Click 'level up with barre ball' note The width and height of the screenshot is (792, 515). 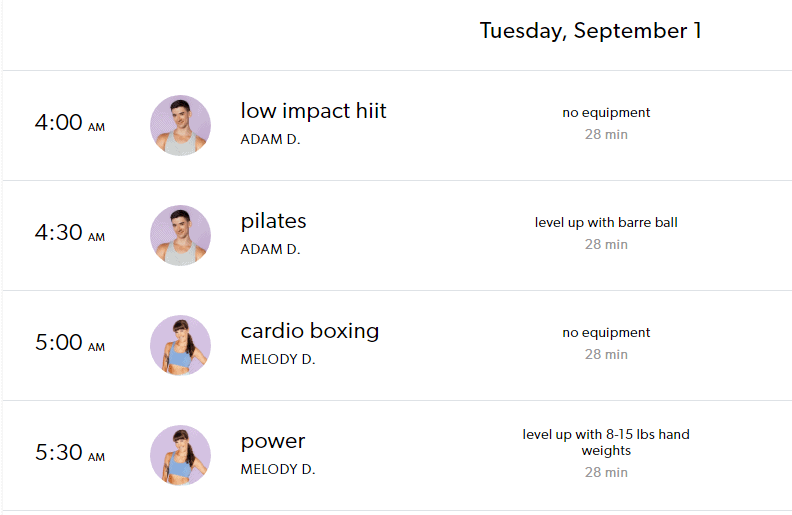click(x=606, y=223)
